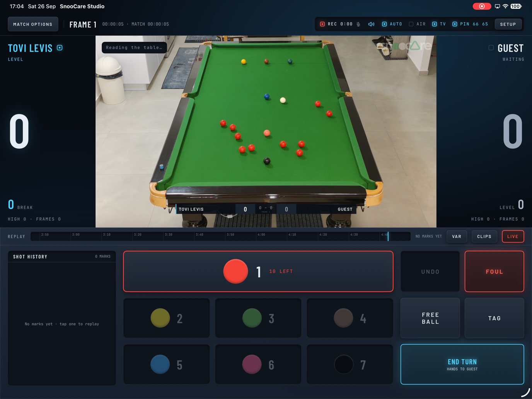
Task: Select the blue ball worth 5
Action: coord(167,365)
